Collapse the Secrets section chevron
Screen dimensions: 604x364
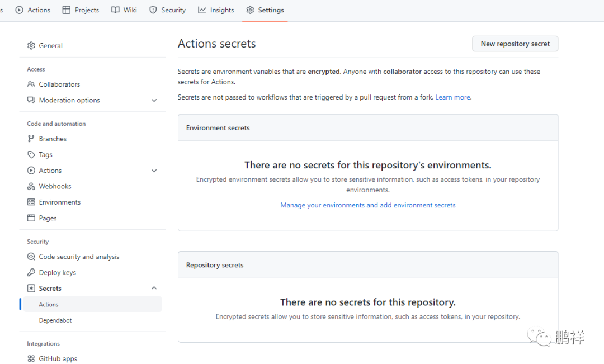click(154, 288)
